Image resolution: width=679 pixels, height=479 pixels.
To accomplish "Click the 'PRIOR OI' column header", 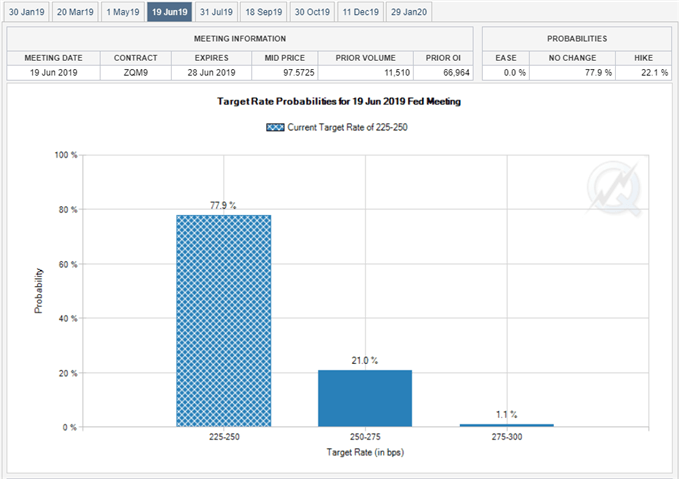I will tap(443, 58).
